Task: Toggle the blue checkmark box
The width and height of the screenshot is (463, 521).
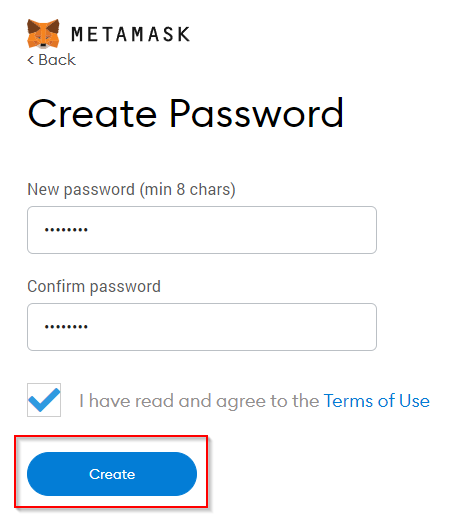Action: click(44, 400)
